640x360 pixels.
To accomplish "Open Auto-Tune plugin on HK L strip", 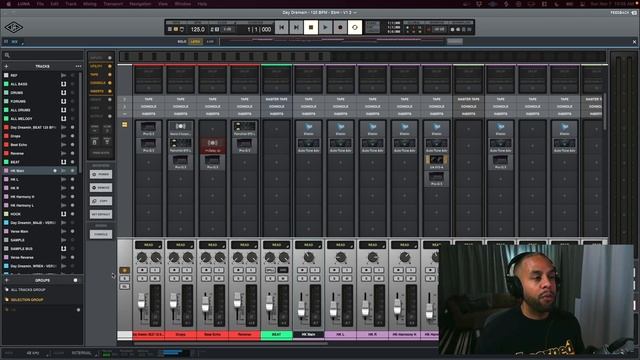I will [340, 145].
